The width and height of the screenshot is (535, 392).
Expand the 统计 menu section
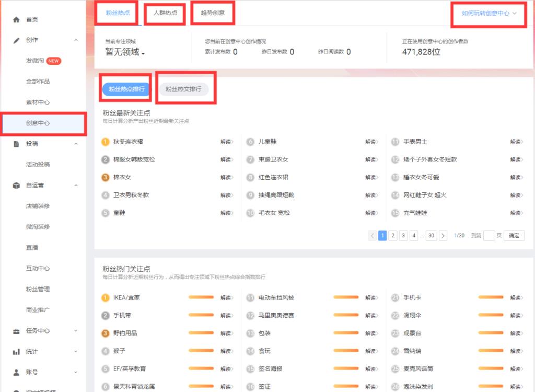(x=76, y=352)
